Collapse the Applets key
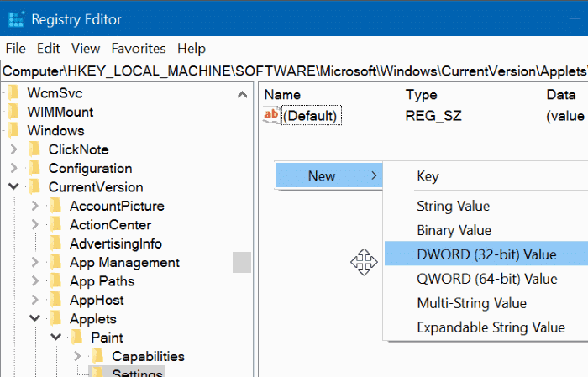 coord(35,318)
